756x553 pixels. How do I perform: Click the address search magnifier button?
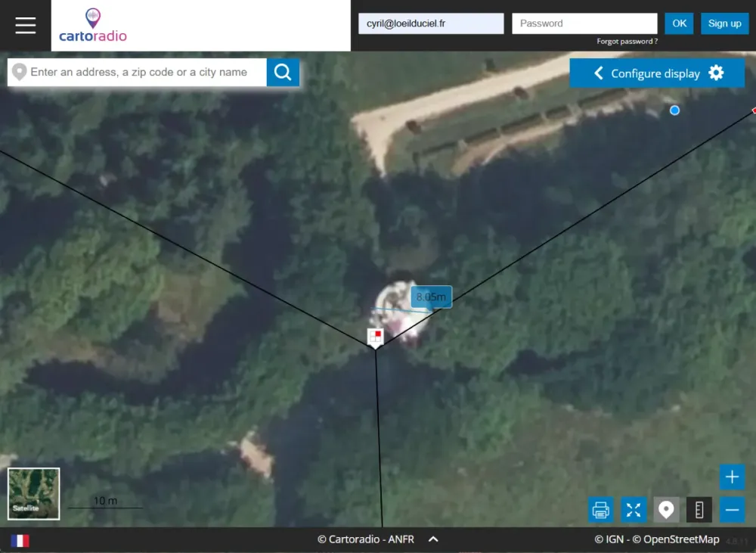[283, 73]
